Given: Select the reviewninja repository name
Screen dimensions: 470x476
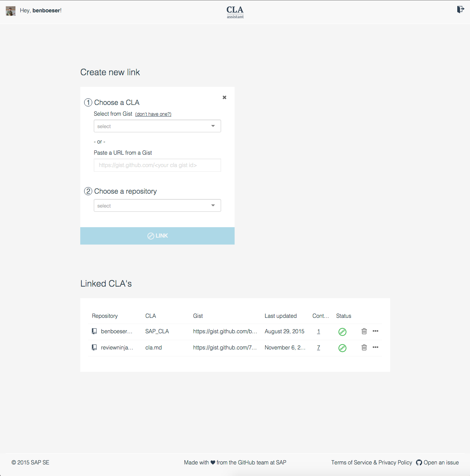Looking at the screenshot, I should [x=117, y=348].
